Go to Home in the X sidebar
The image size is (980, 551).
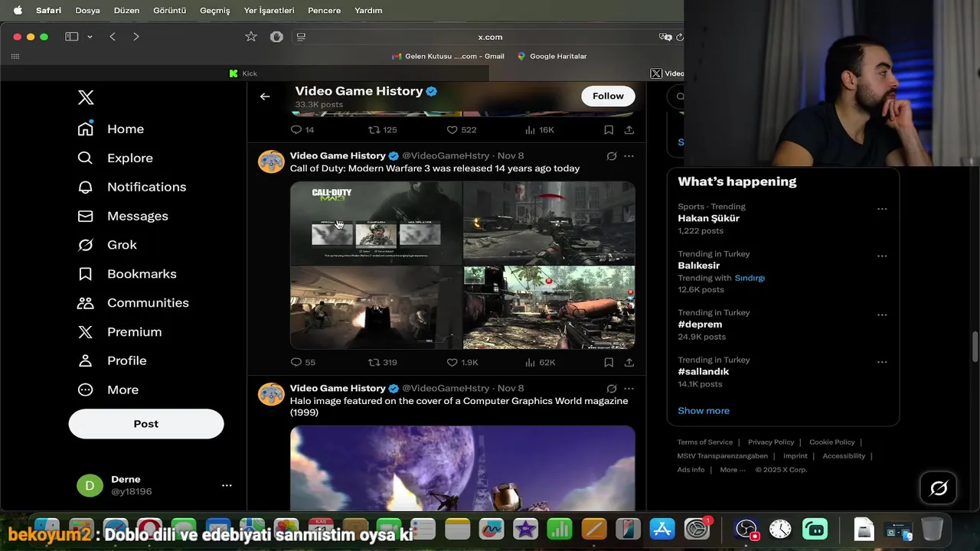pyautogui.click(x=111, y=129)
